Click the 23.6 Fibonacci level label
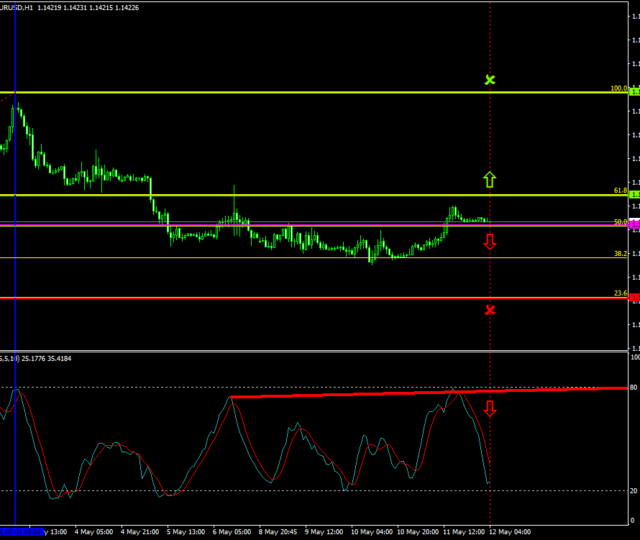 (x=620, y=293)
